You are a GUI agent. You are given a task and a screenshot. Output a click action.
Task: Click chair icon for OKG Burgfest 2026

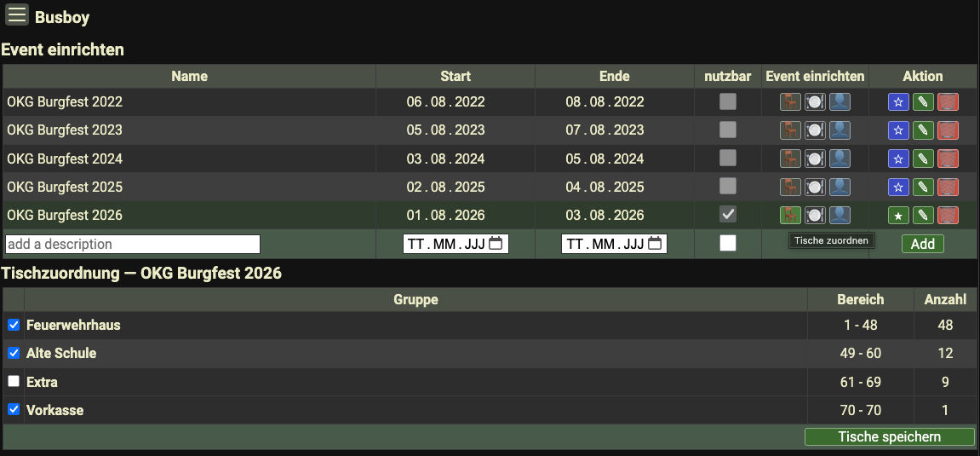coord(790,216)
